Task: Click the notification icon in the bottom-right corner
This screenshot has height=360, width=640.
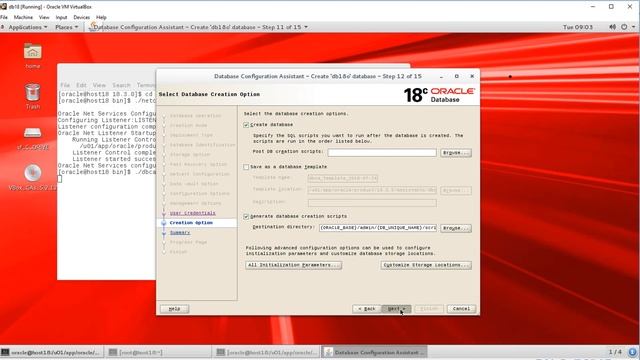Action: [633, 352]
